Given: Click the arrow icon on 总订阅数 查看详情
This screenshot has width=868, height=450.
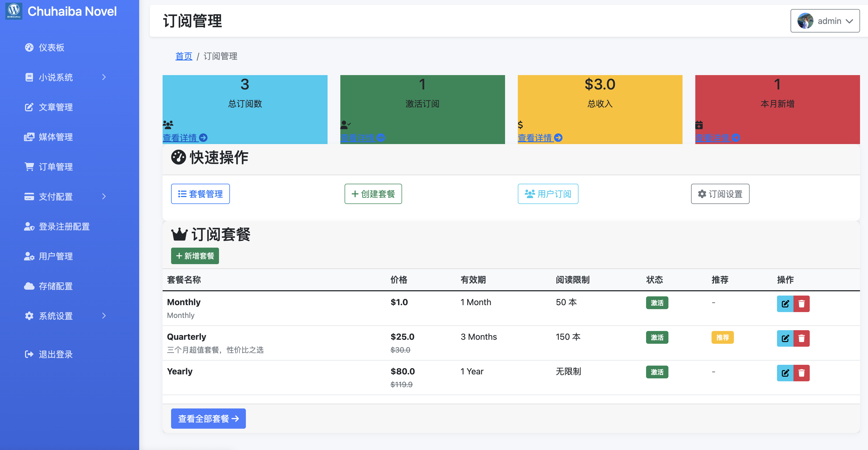Looking at the screenshot, I should 203,138.
